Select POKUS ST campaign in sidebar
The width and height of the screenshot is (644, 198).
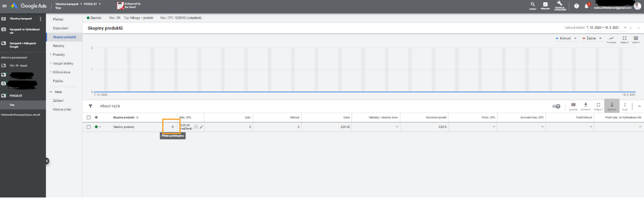(x=16, y=96)
